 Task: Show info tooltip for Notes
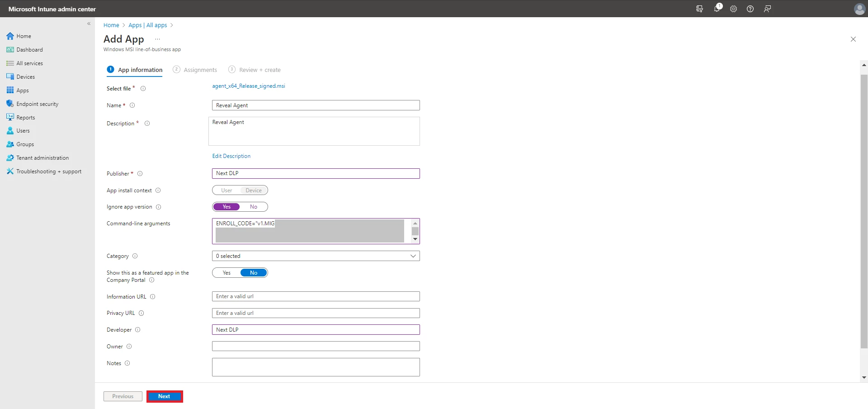pos(127,363)
